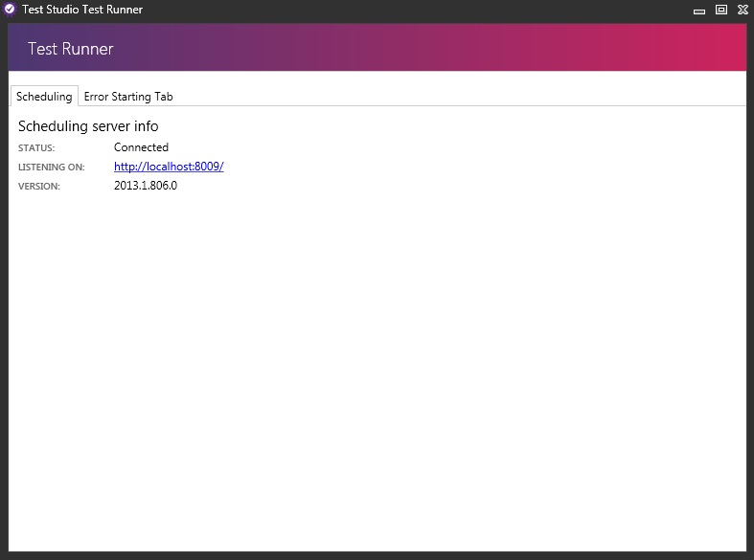Maximize the Test Runner window
Screen dimensions: 754x560
(x=720, y=10)
